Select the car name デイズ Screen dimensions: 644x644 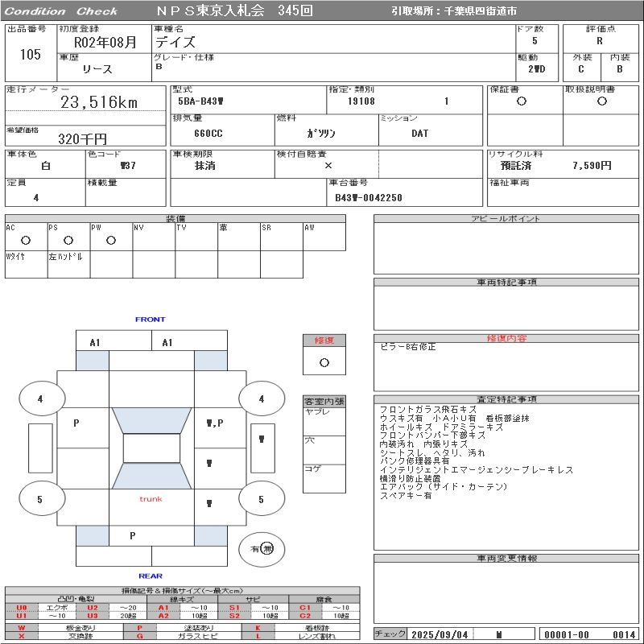click(x=175, y=42)
